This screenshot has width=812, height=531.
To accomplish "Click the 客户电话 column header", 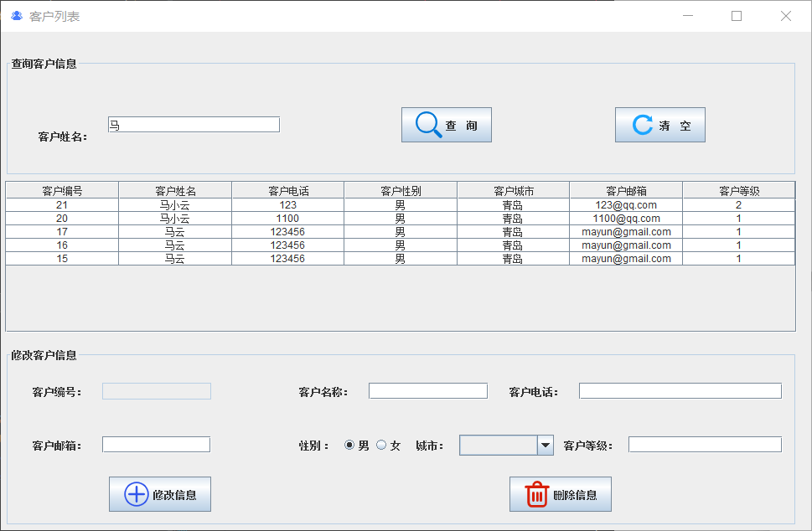I will (288, 190).
